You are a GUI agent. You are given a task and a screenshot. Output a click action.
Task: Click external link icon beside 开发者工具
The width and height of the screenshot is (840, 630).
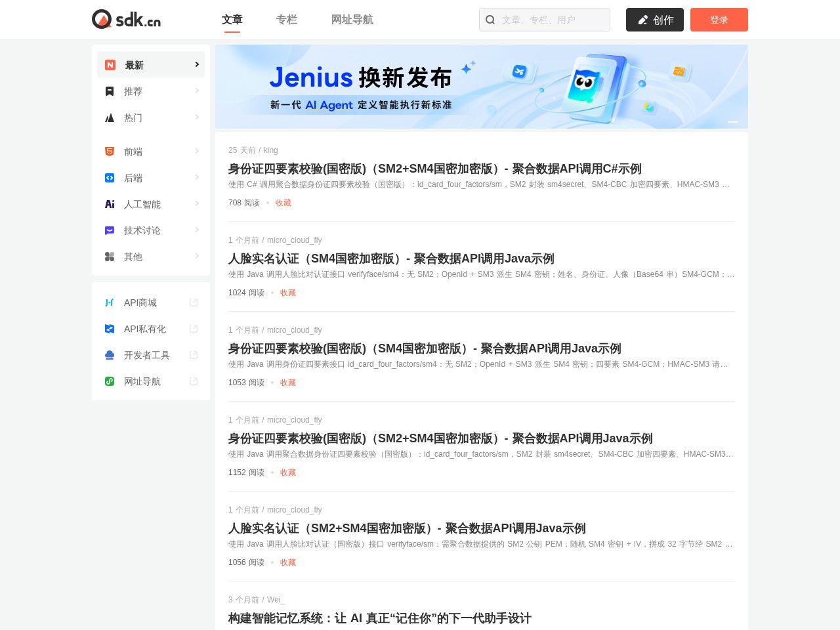coord(194,355)
